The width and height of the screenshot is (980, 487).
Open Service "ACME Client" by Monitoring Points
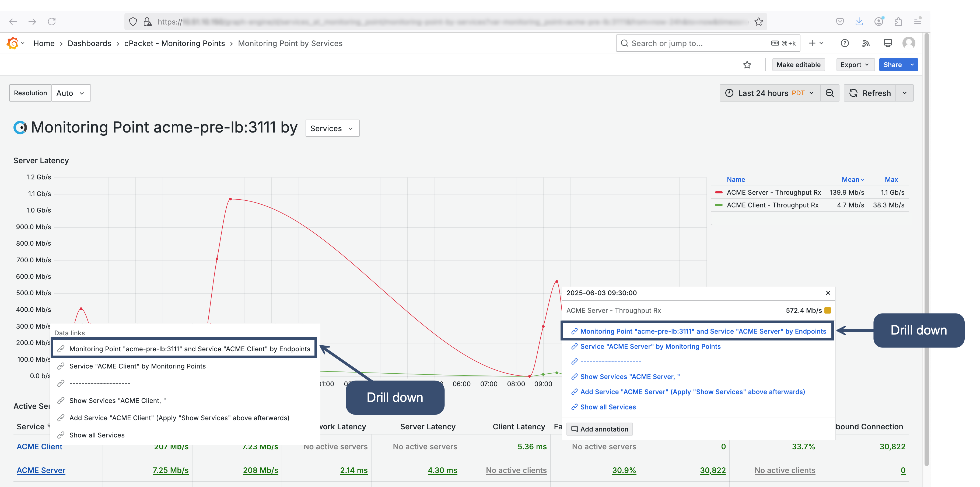tap(137, 366)
